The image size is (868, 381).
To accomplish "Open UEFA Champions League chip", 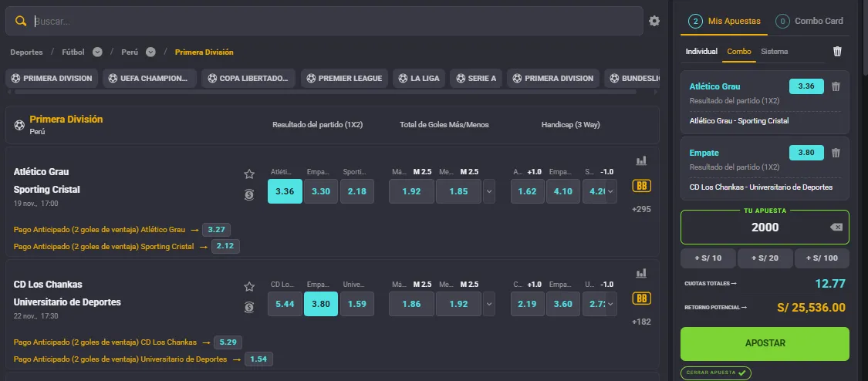I will click(x=150, y=79).
